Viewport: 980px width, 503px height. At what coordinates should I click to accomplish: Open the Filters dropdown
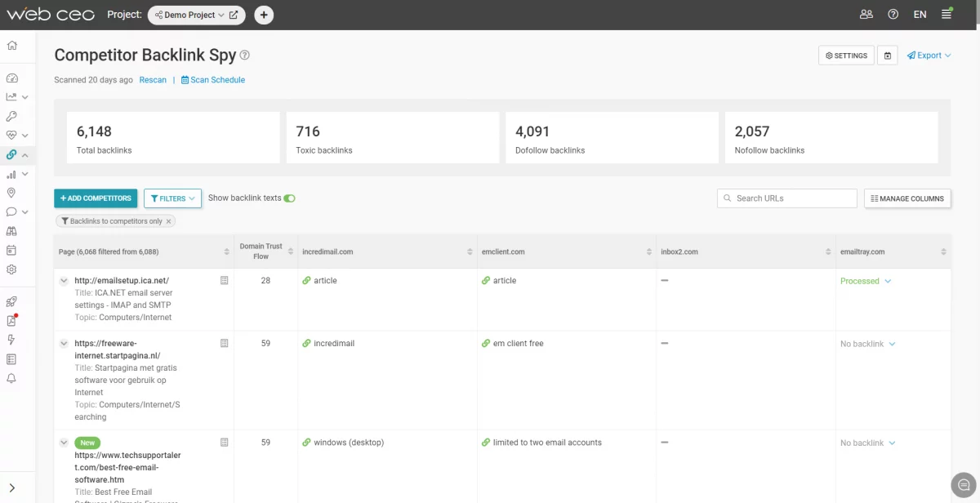[x=172, y=198]
